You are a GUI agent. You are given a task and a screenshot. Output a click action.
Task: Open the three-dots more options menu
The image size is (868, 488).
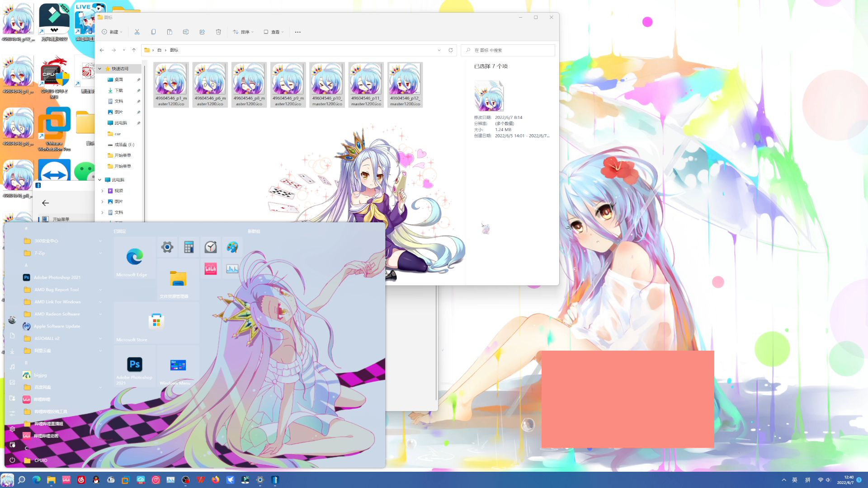pyautogui.click(x=297, y=32)
